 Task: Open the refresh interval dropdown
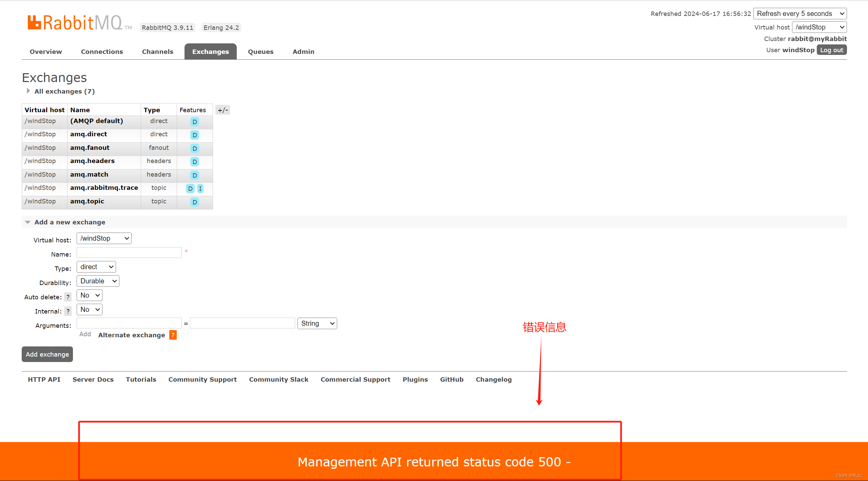click(x=799, y=14)
